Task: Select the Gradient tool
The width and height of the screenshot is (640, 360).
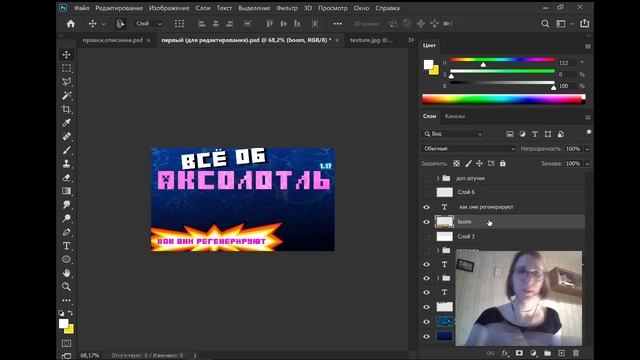Action: [67, 191]
